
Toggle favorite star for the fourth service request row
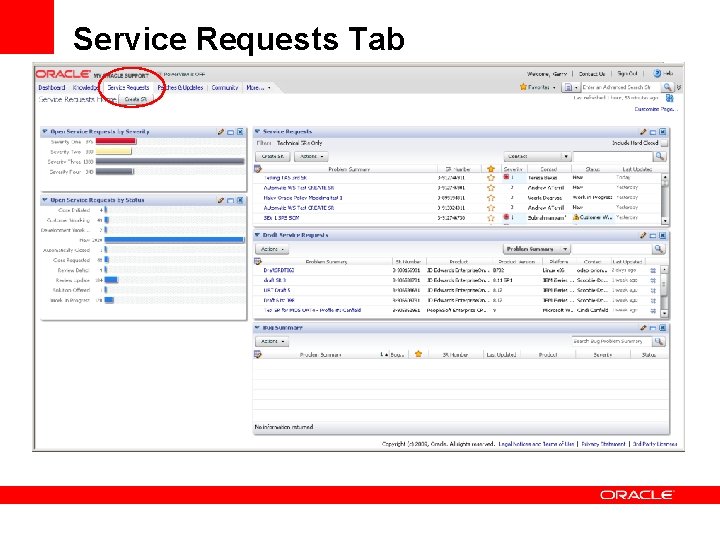click(491, 208)
